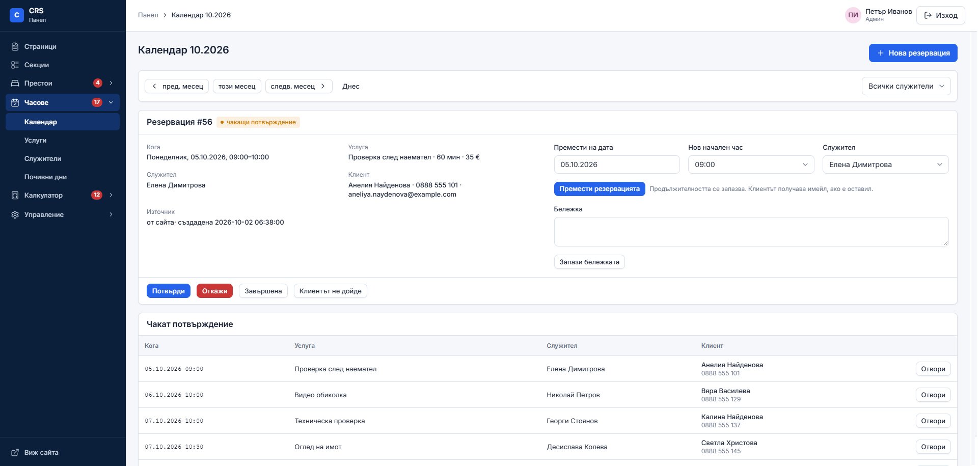The image size is (980, 466).
Task: Click the red 4 badge on Престои
Action: [98, 83]
